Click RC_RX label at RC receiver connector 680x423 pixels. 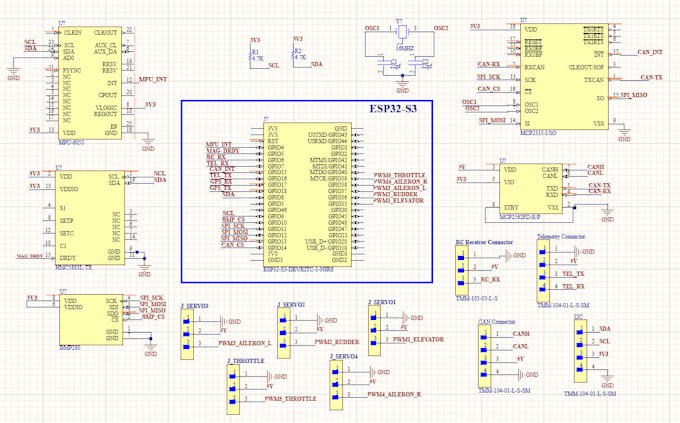(490, 279)
